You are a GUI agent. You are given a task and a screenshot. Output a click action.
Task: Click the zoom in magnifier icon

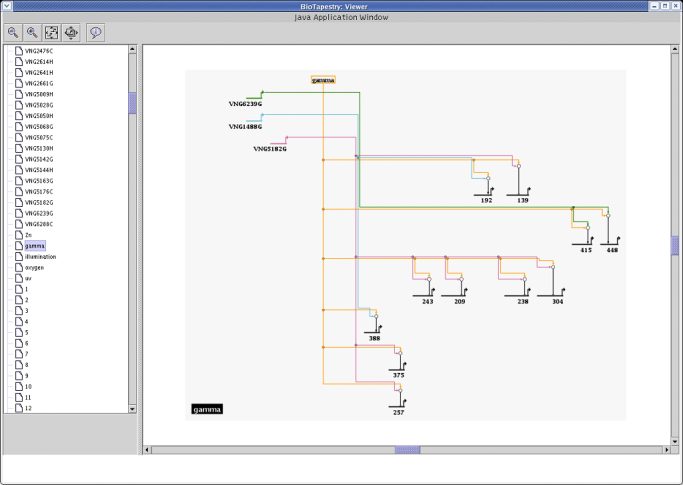pyautogui.click(x=33, y=32)
